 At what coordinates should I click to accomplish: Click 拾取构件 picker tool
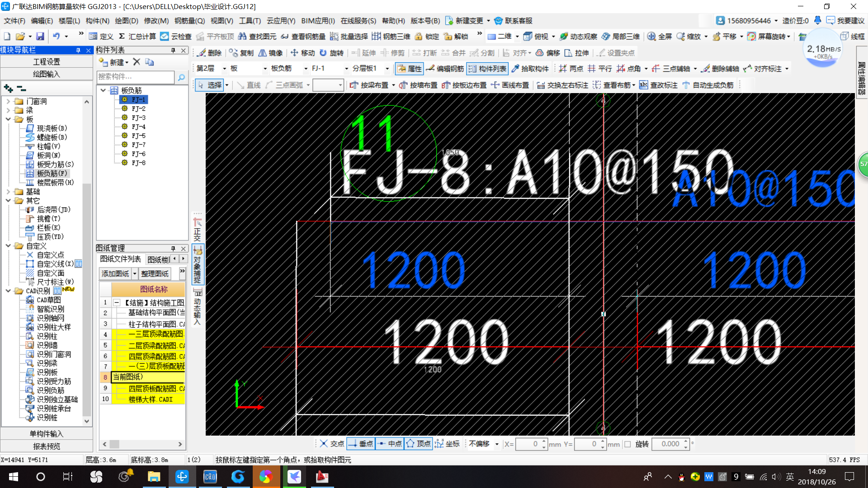point(530,69)
